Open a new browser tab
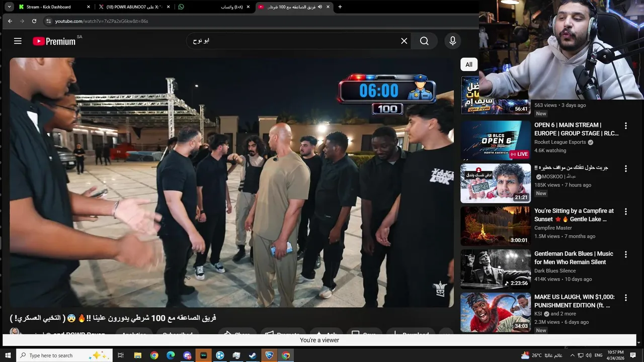The width and height of the screenshot is (644, 362). pos(340,7)
